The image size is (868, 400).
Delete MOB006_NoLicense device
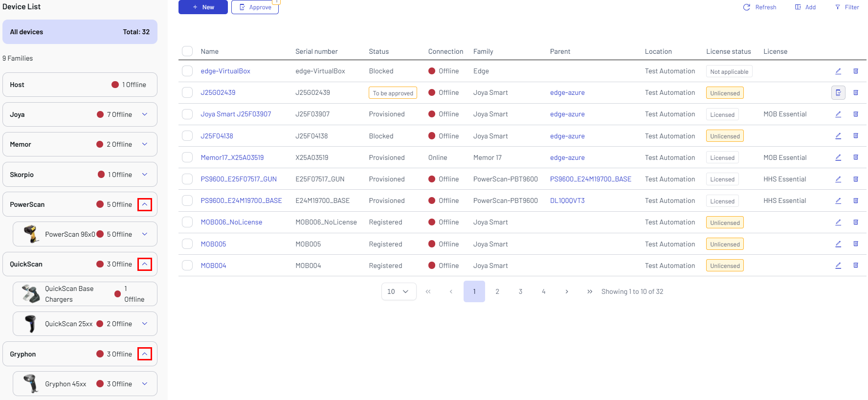[x=856, y=222]
